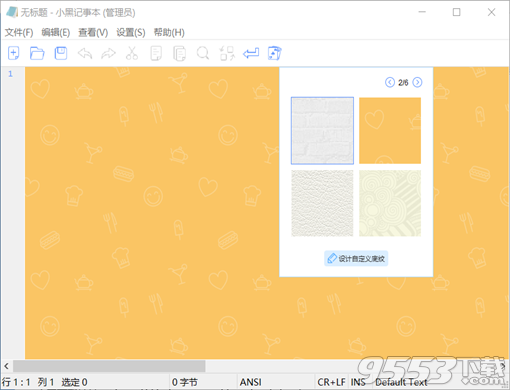
Task: Open the 文件(F) menu
Action: (x=19, y=32)
